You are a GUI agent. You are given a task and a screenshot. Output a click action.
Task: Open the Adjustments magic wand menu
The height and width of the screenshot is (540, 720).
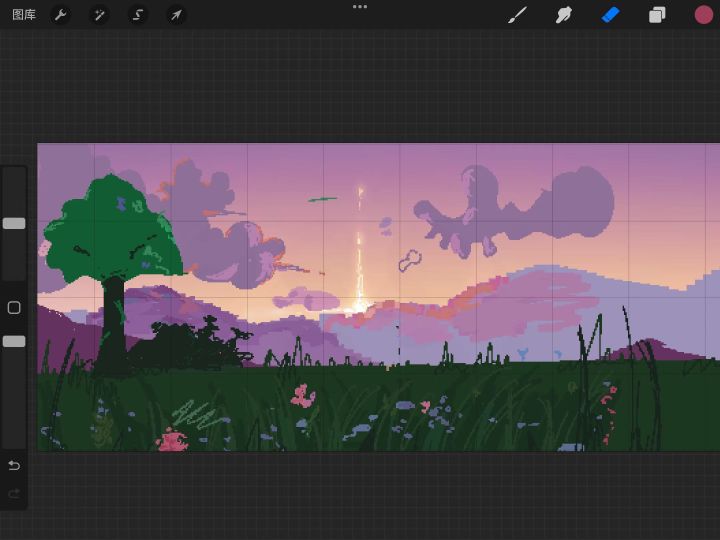[x=99, y=15]
